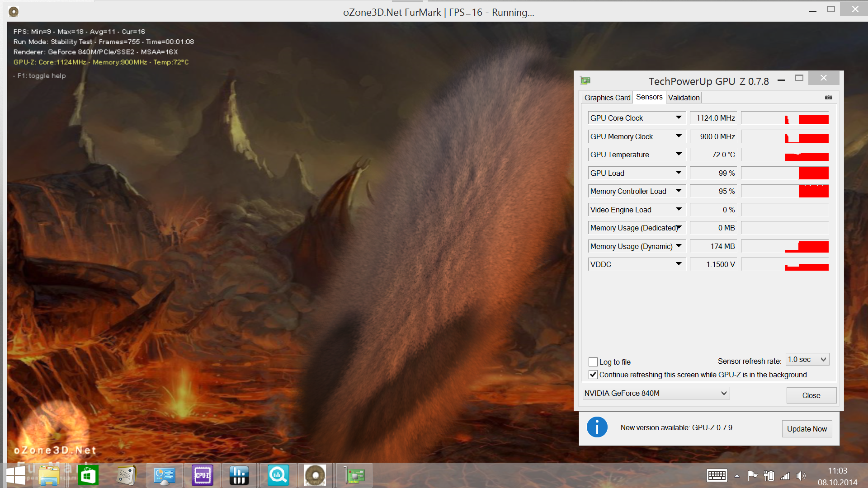Click the GPU-Z title bar app icon
Screen dimensions: 868x488
(x=585, y=81)
